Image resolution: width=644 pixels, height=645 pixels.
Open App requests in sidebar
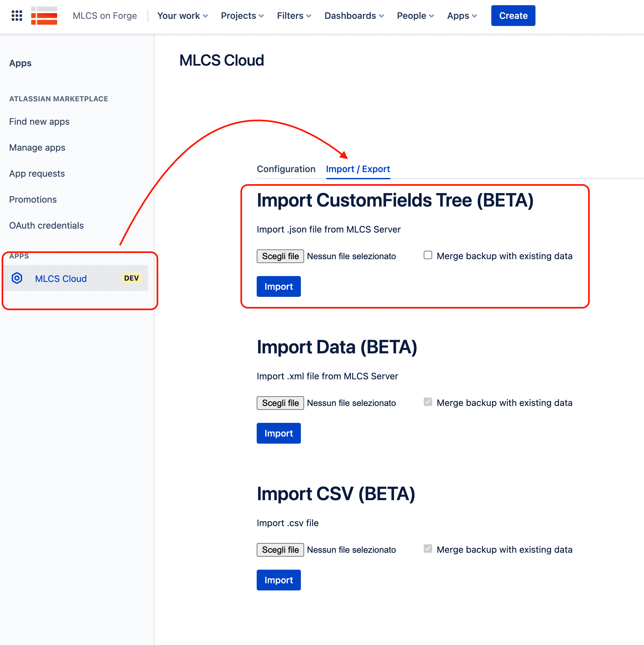click(37, 174)
